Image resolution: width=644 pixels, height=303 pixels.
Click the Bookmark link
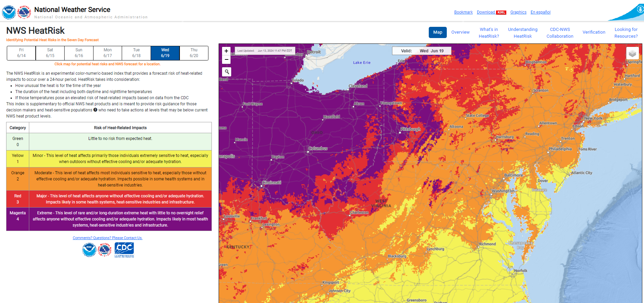tap(463, 12)
